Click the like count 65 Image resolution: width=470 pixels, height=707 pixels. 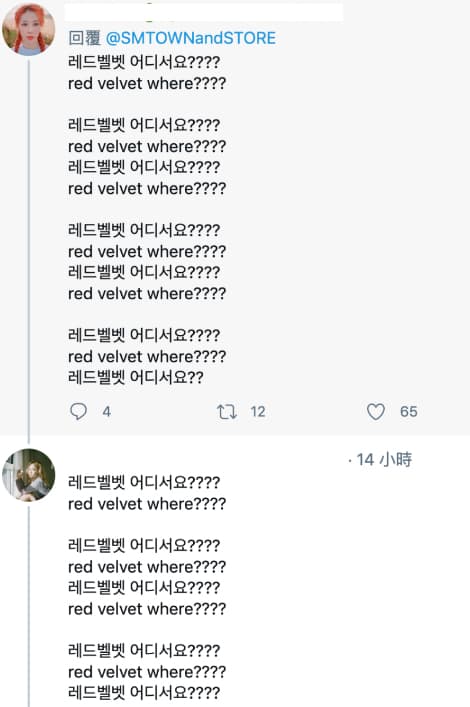[x=409, y=412]
